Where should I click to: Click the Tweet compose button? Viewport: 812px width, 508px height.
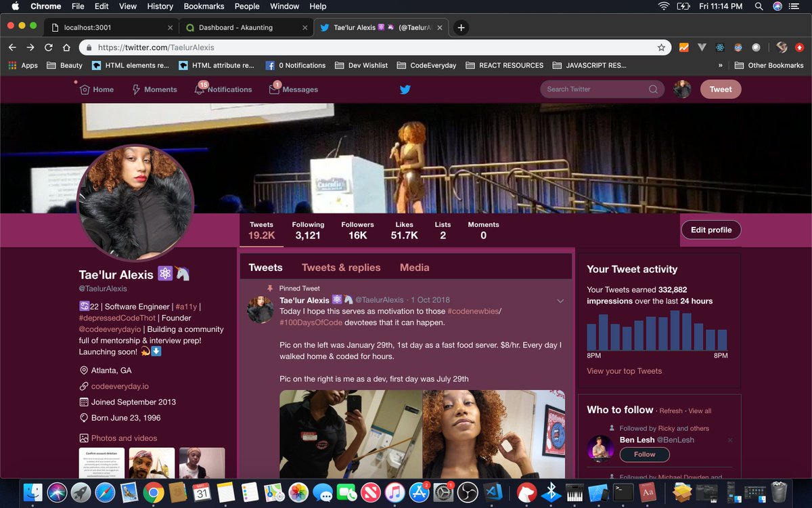click(x=721, y=89)
